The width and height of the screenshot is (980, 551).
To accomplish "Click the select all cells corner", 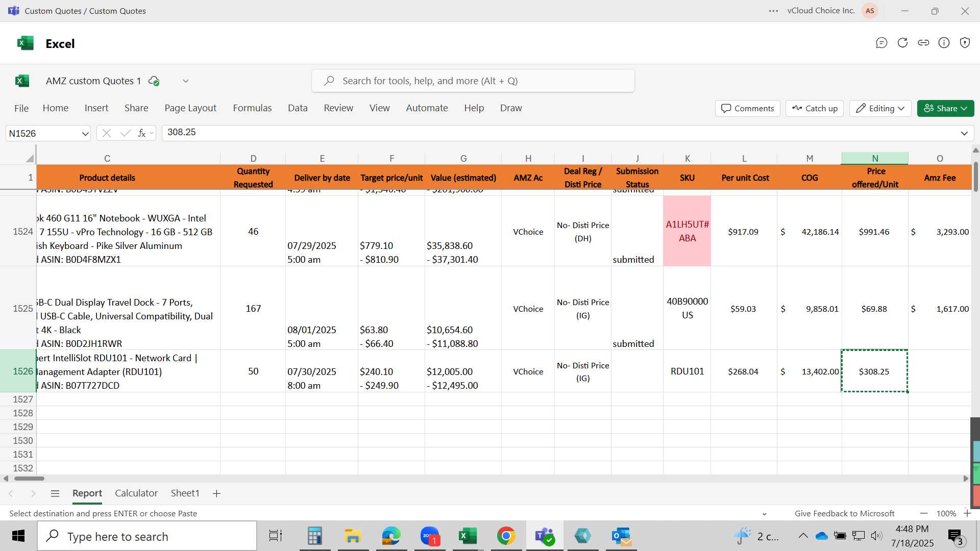I will (x=30, y=158).
